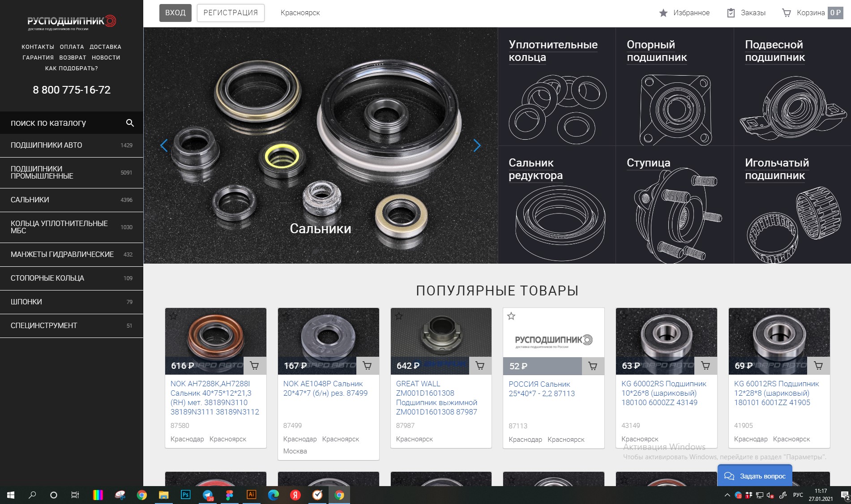
Task: Click the Руcподшипник logo in the sidebar
Action: (72, 22)
